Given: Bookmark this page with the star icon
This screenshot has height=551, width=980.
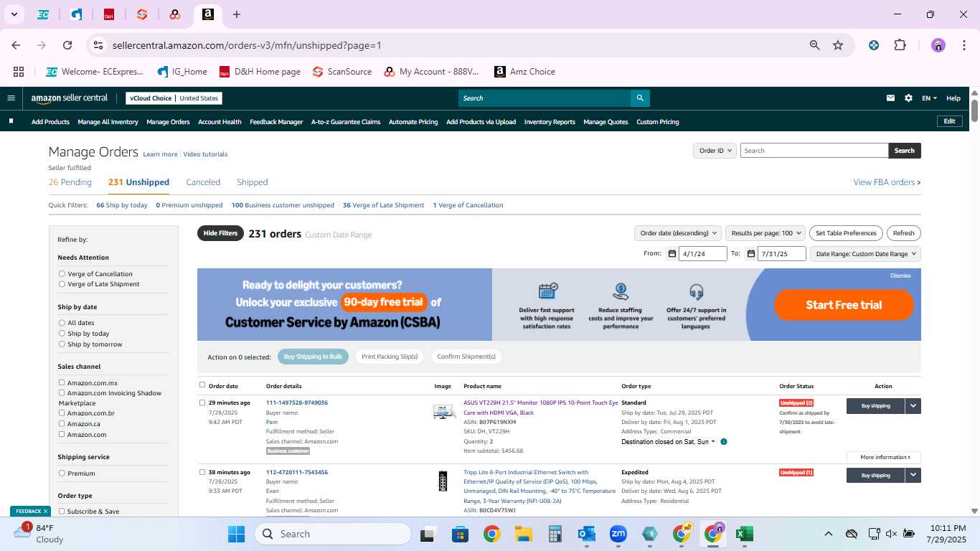Looking at the screenshot, I should tap(838, 45).
